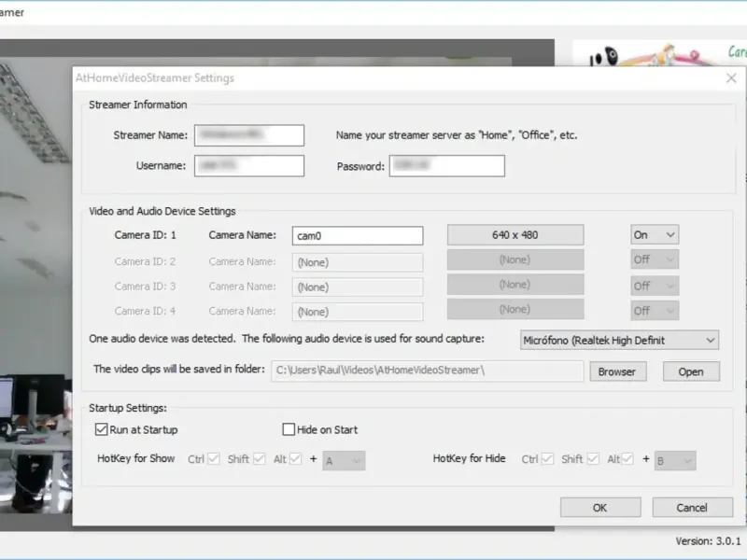Click the panda logo banner in main window
Screen dimensions: 747x560
(659, 53)
